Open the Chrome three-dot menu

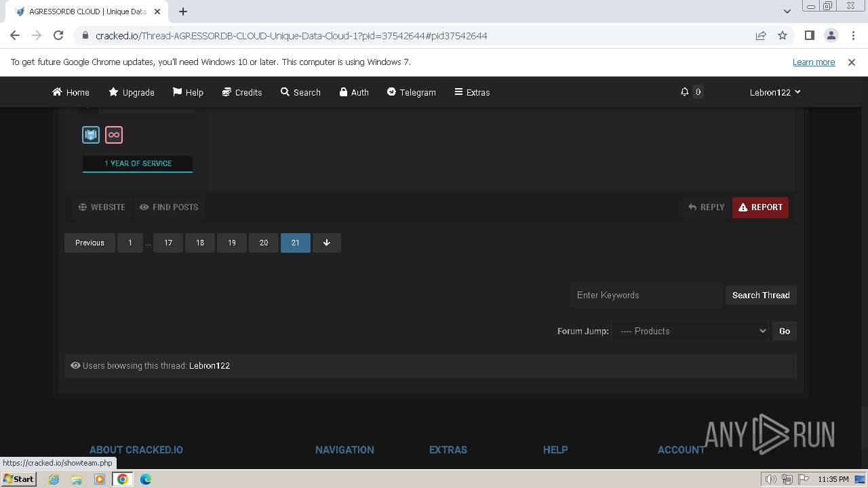tap(852, 35)
